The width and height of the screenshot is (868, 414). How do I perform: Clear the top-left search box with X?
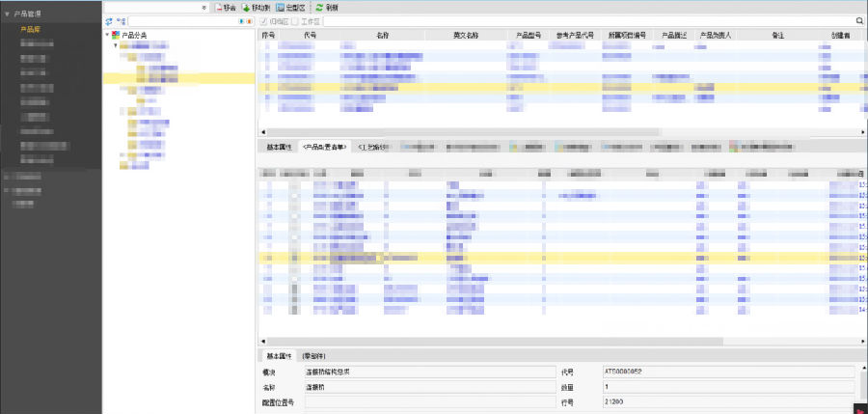pos(203,7)
